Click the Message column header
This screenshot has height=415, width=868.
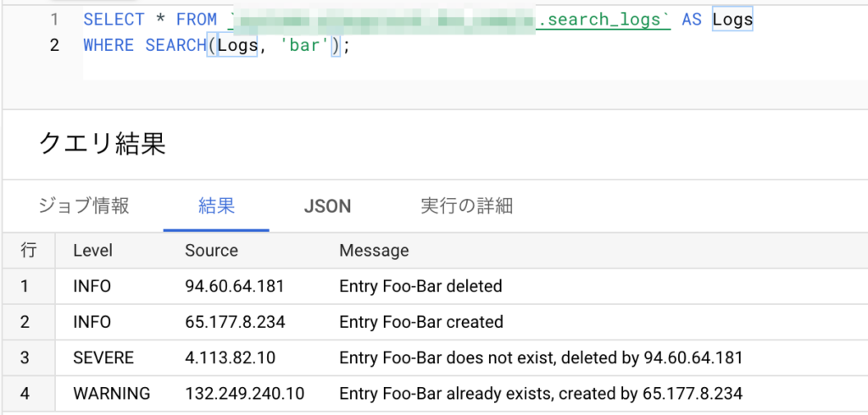coord(374,251)
